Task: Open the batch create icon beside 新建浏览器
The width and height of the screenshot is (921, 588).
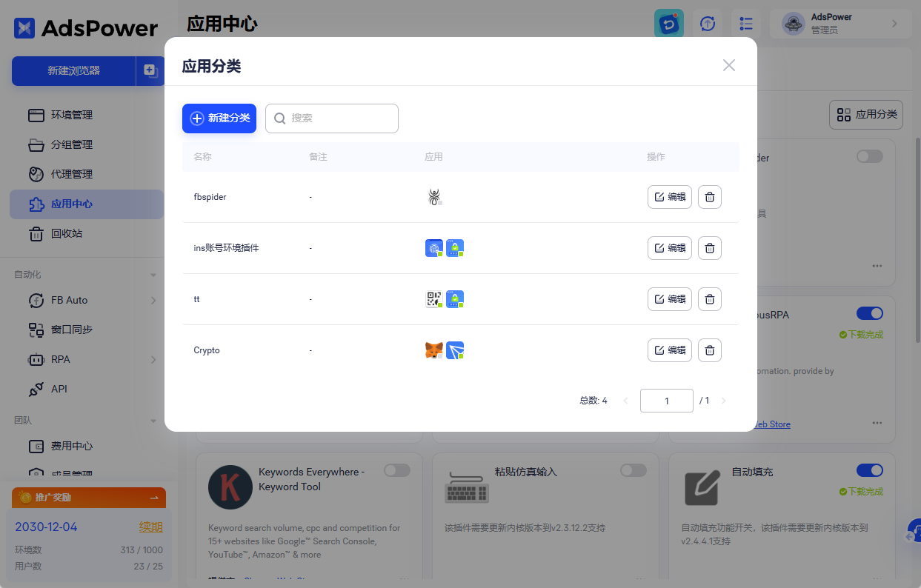Action: (x=150, y=70)
